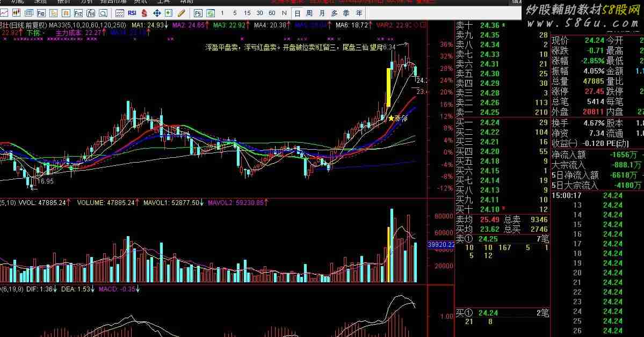
Task: Click the green plus add icon
Action: tap(169, 13)
